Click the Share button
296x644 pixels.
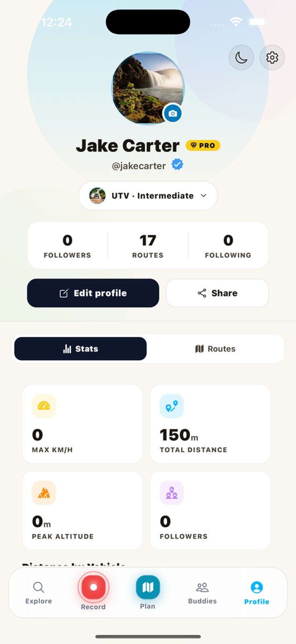217,293
